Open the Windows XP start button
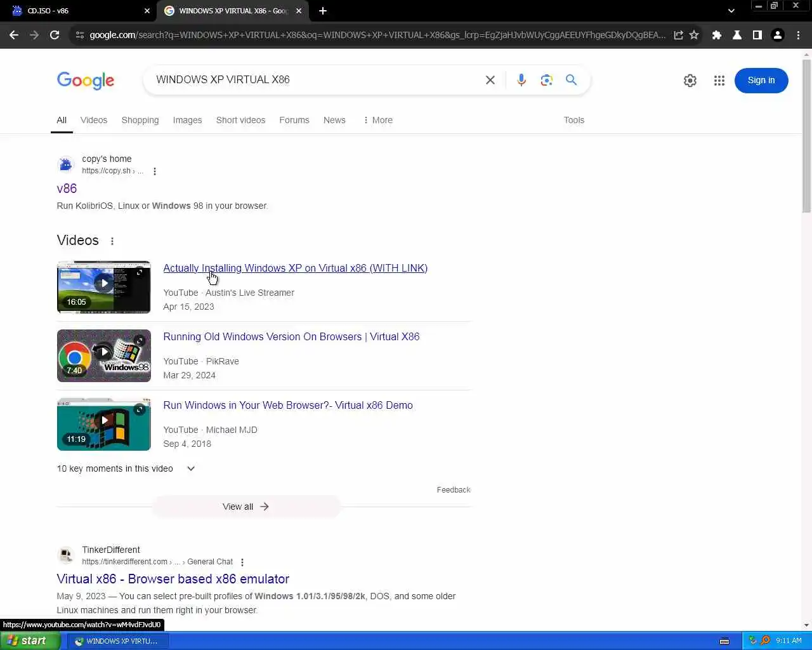This screenshot has width=812, height=650. point(30,640)
